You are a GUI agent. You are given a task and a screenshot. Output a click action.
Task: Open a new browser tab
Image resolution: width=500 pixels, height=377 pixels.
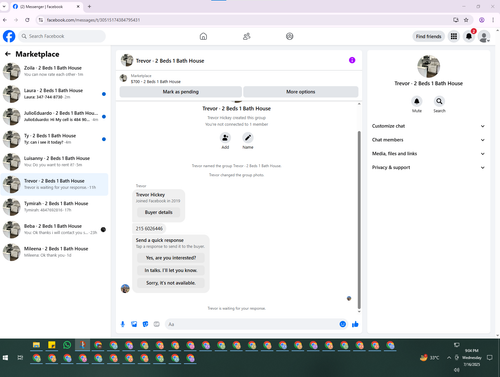[x=89, y=6]
